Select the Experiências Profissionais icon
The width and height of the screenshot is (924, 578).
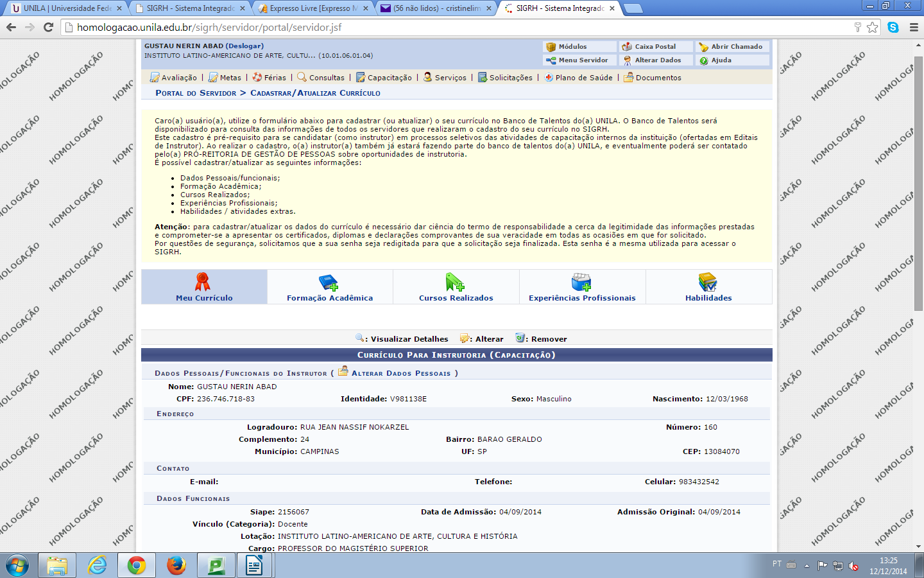(581, 282)
